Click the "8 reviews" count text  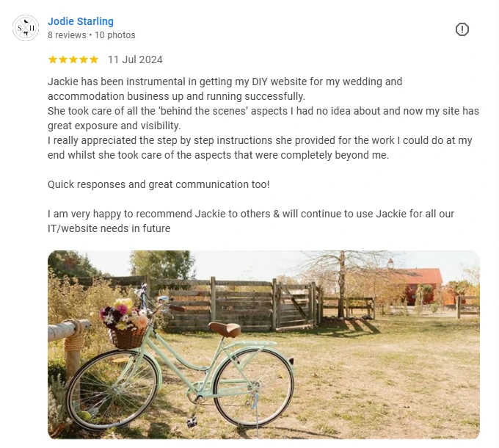click(x=67, y=35)
